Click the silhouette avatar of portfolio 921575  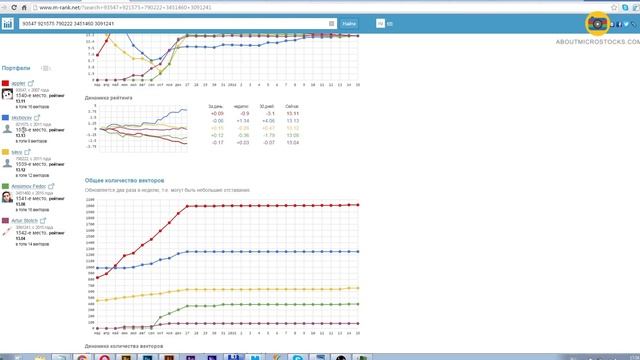pyautogui.click(x=7, y=129)
